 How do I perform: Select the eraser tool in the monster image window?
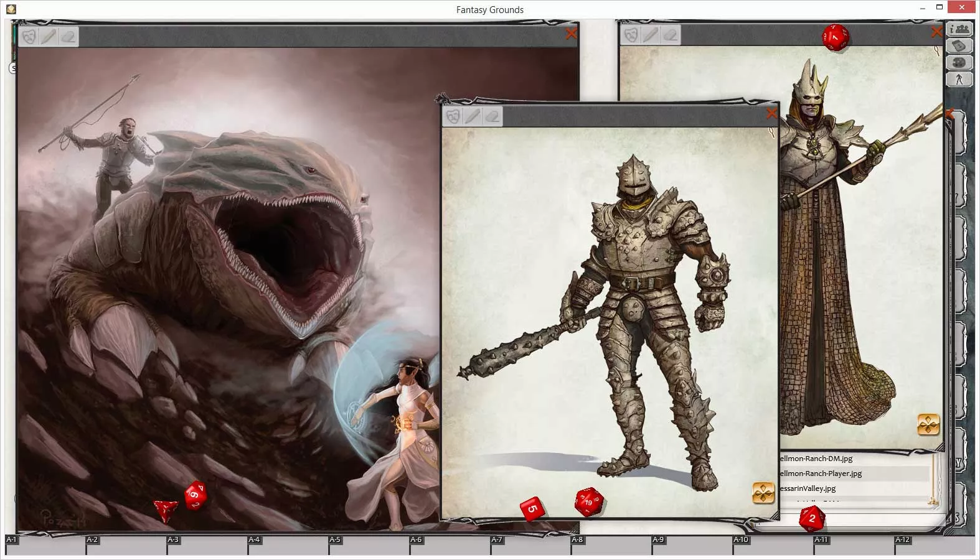click(68, 37)
